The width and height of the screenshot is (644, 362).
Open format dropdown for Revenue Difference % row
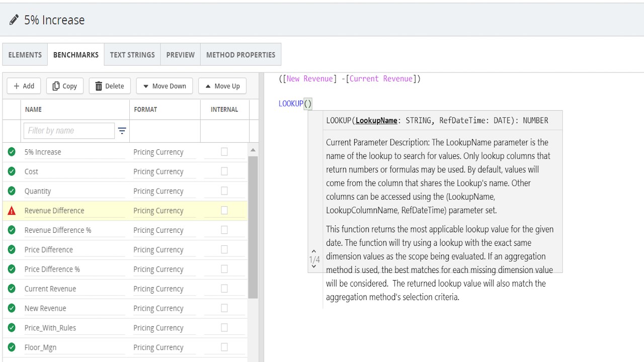click(165, 230)
